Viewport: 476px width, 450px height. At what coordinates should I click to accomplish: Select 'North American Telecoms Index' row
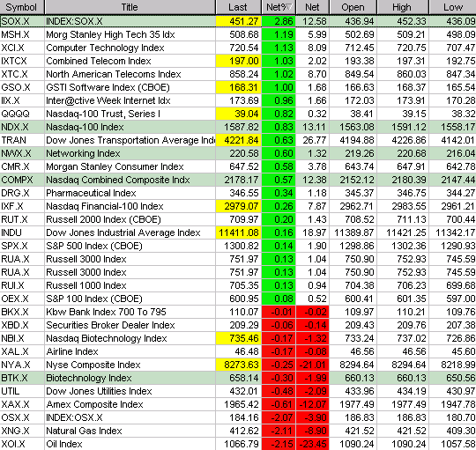pyautogui.click(x=238, y=74)
